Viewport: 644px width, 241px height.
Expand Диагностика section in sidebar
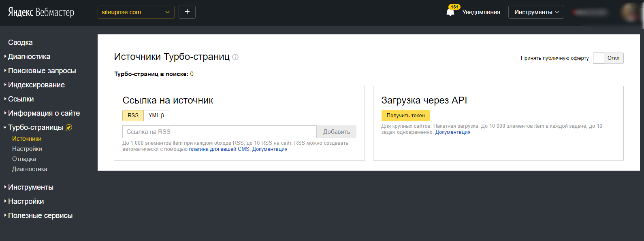coord(29,57)
